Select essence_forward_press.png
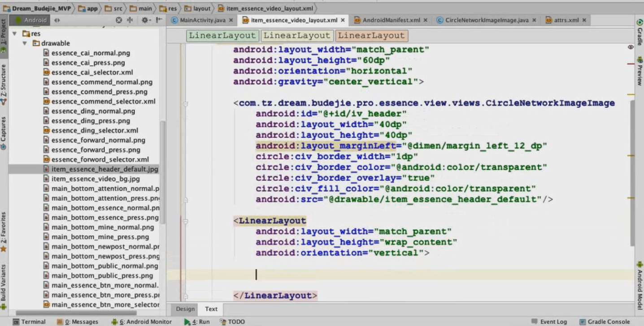 pos(96,150)
